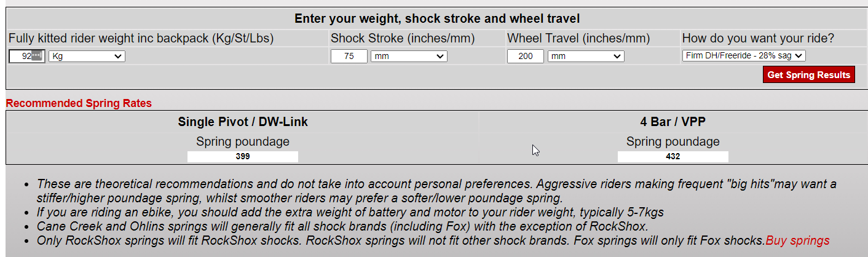The height and width of the screenshot is (257, 868).
Task: Click the 4 Bar / VPP heading
Action: 673,122
